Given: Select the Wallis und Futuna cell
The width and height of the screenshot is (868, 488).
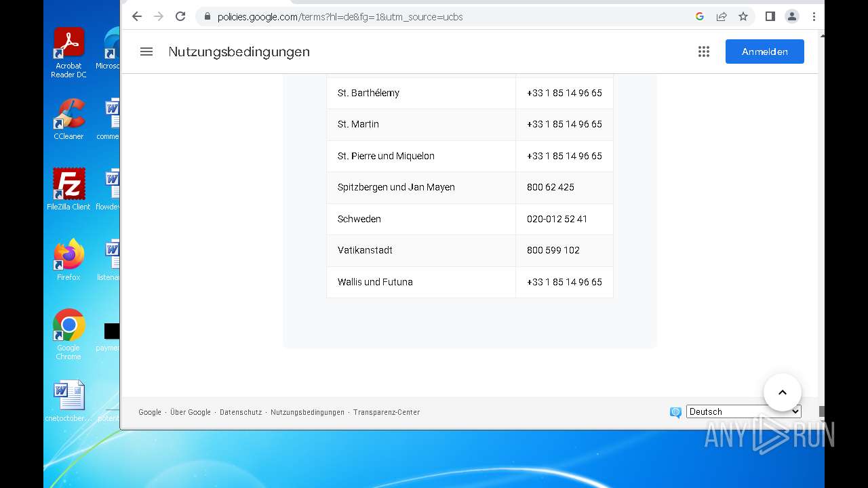Looking at the screenshot, I should [421, 282].
